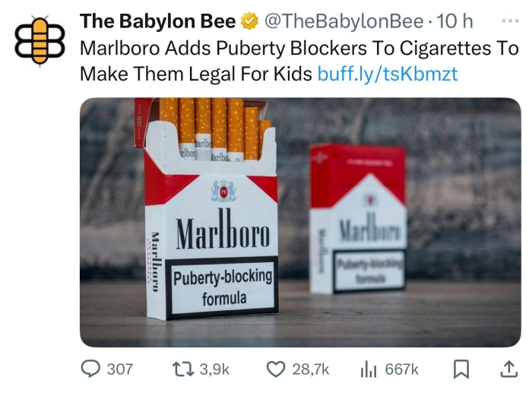Open The Babylon Bee profile avatar
The image size is (532, 396).
point(40,41)
